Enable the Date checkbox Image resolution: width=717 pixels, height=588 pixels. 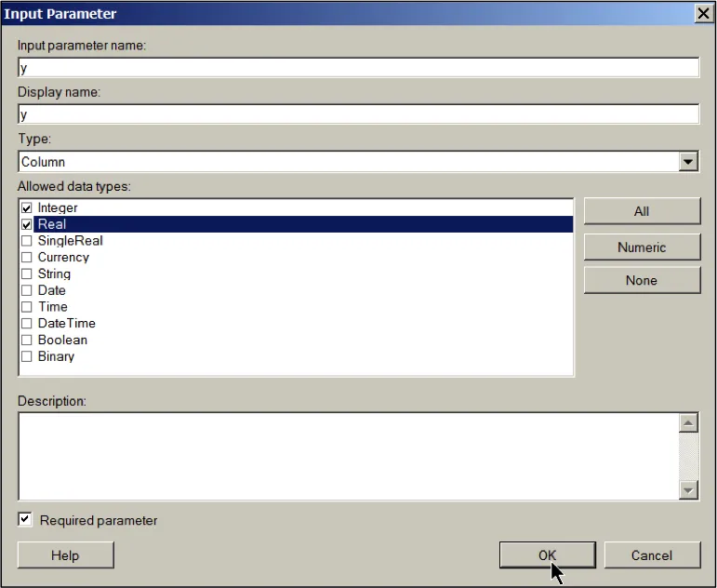[x=27, y=290]
